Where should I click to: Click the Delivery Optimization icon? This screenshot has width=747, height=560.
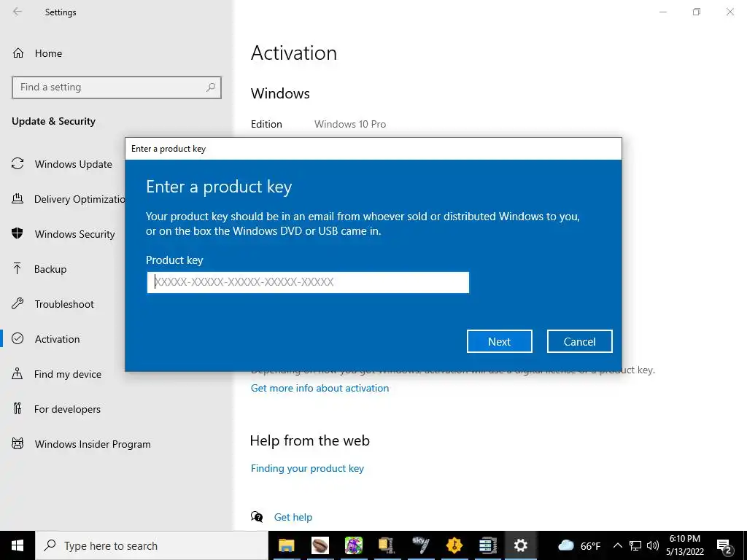[x=18, y=198]
